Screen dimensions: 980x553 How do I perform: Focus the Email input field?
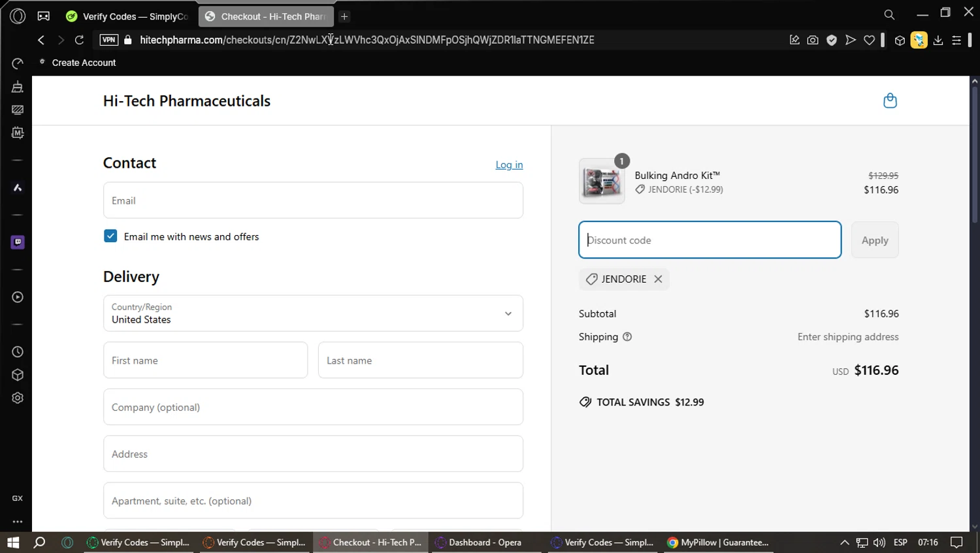(313, 200)
